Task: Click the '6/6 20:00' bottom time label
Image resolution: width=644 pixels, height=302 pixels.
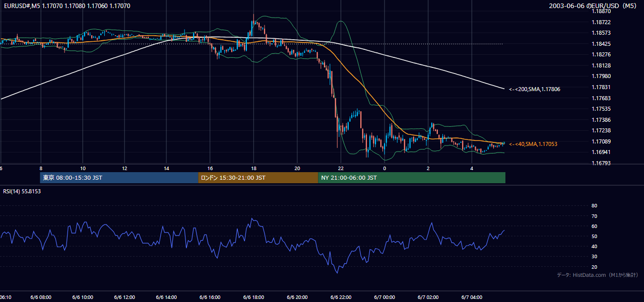Action: pos(297,297)
